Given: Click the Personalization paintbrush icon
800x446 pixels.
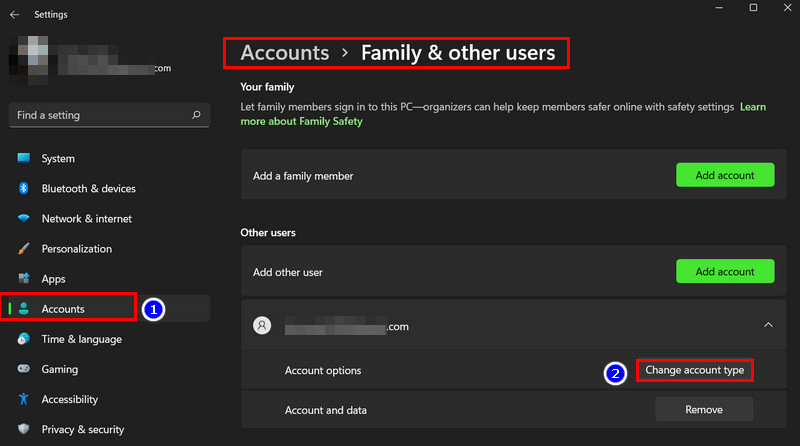Looking at the screenshot, I should tap(23, 249).
